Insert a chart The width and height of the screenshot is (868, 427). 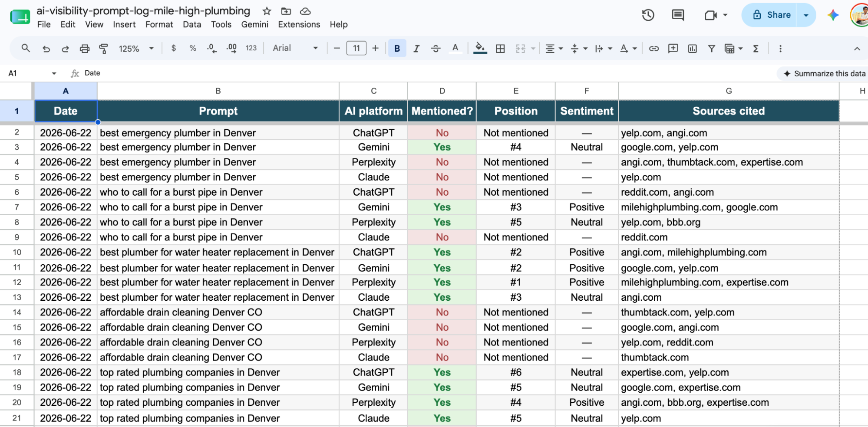coord(693,48)
